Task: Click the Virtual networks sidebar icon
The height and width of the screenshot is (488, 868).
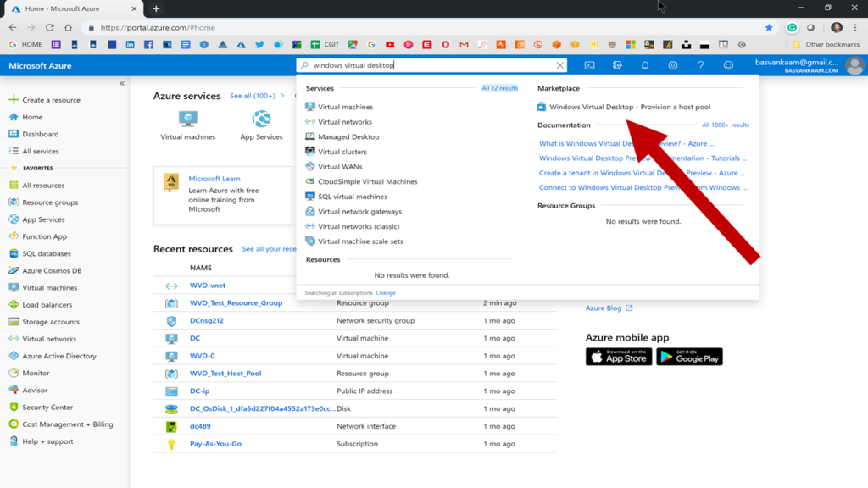Action: tap(14, 339)
